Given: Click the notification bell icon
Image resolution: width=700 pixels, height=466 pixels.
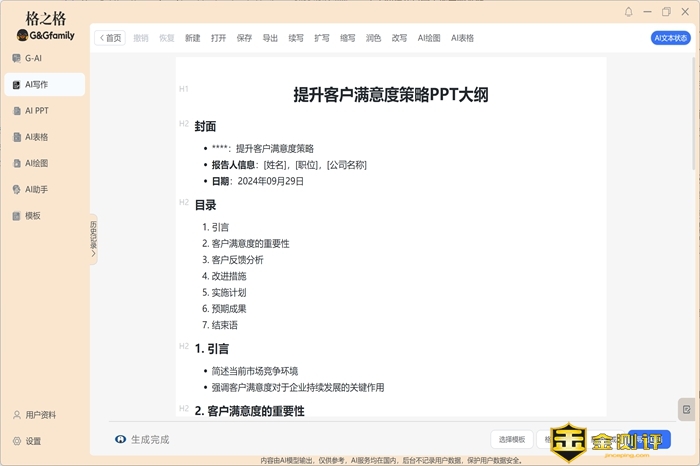Looking at the screenshot, I should [x=629, y=12].
